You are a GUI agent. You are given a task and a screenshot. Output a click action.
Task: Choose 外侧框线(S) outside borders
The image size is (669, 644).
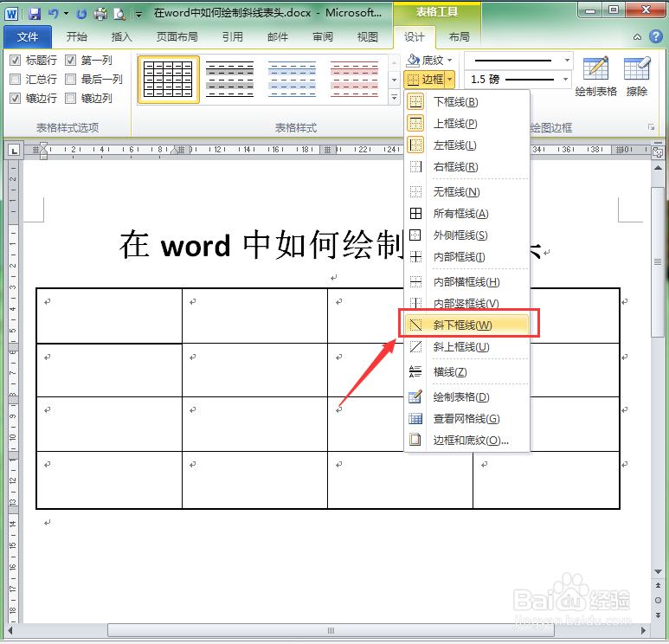point(466,235)
